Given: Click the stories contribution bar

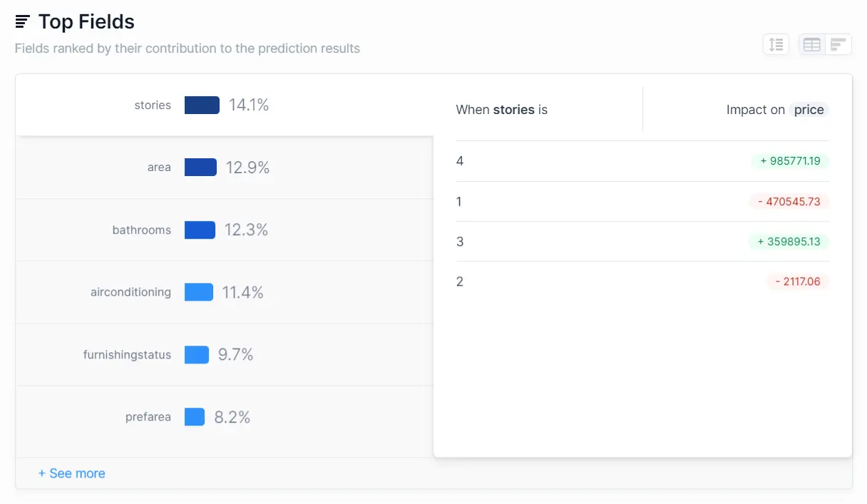Looking at the screenshot, I should pos(201,105).
